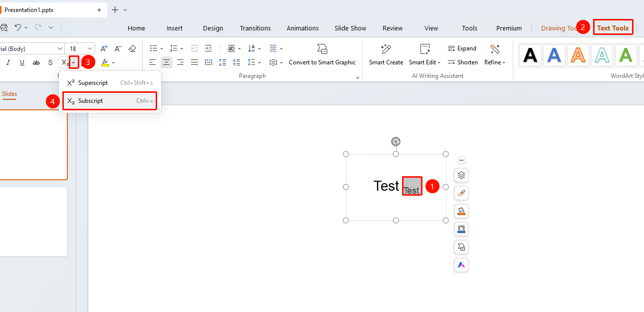
Task: Click the Undo icon
Action: tap(18, 28)
